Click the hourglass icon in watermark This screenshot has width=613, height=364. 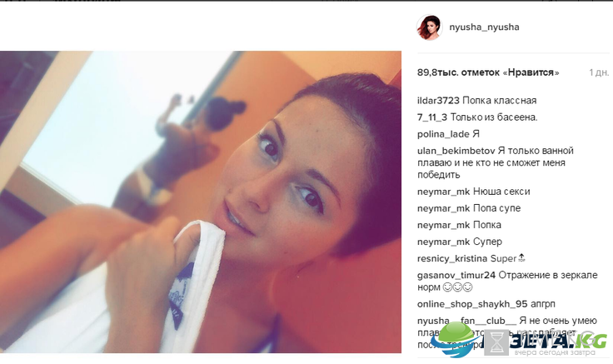(x=496, y=342)
